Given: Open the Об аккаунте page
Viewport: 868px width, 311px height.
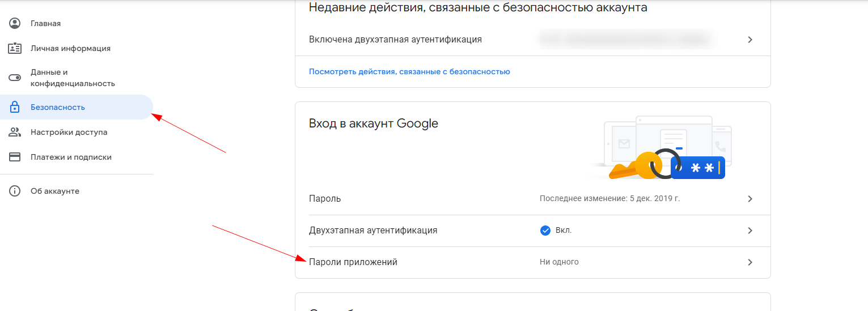Looking at the screenshot, I should 55,191.
